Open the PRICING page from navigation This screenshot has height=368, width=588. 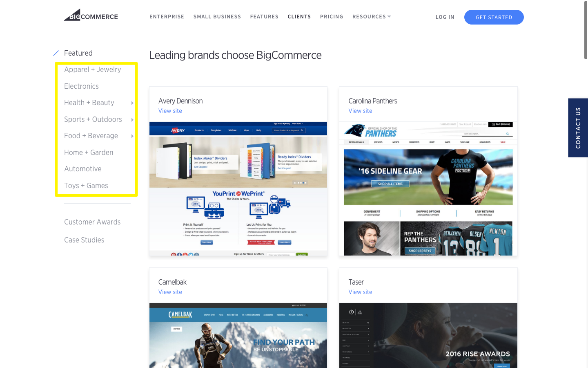coord(332,16)
